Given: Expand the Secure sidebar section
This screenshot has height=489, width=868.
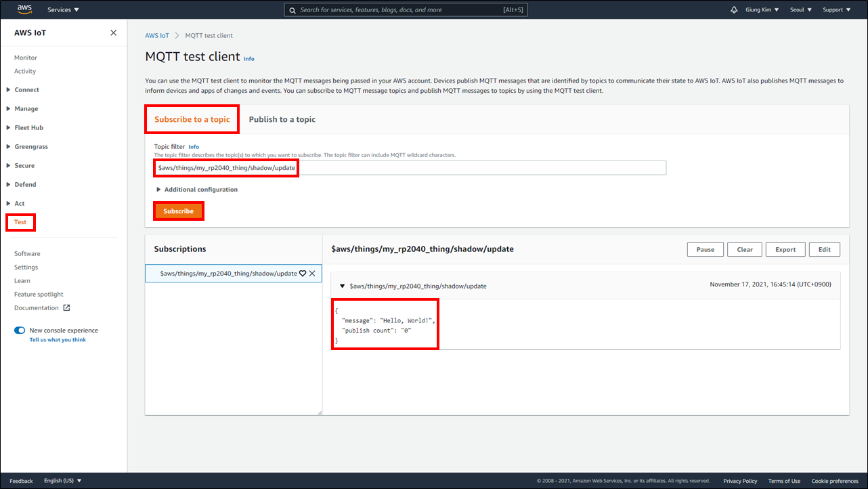Looking at the screenshot, I should point(20,165).
